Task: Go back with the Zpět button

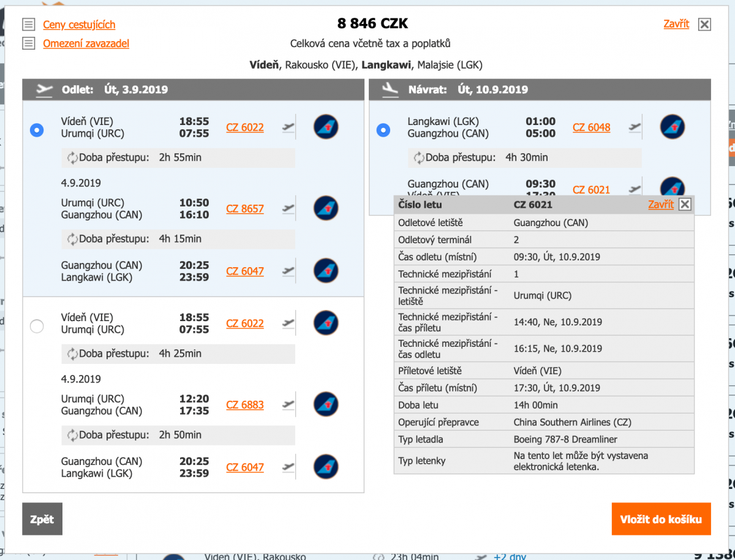Action: (42, 519)
